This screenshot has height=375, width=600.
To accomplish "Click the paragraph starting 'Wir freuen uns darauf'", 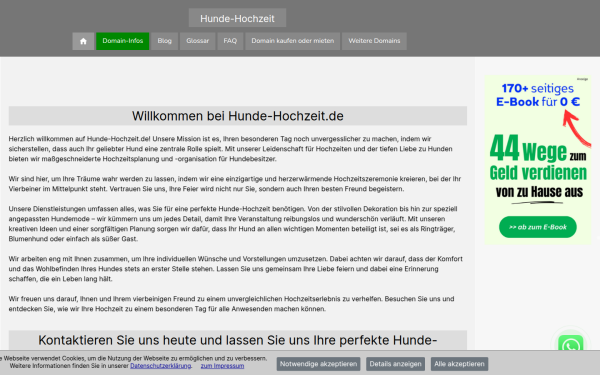I will (232, 304).
